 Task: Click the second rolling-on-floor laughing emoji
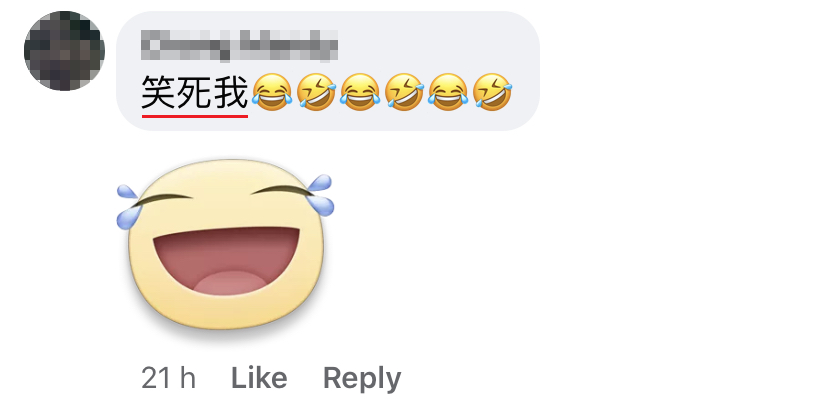click(404, 92)
